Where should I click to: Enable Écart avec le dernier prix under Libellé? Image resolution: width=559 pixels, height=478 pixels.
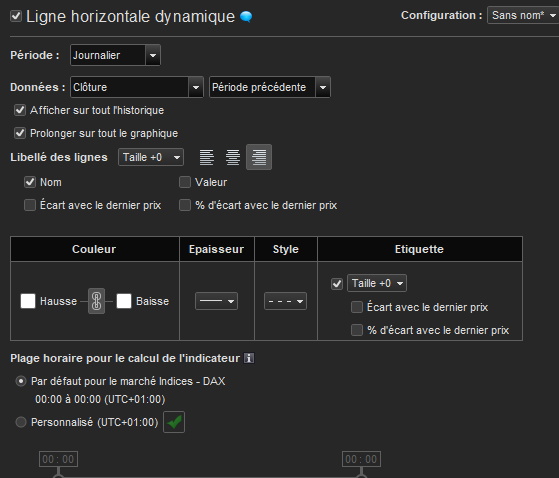point(30,205)
